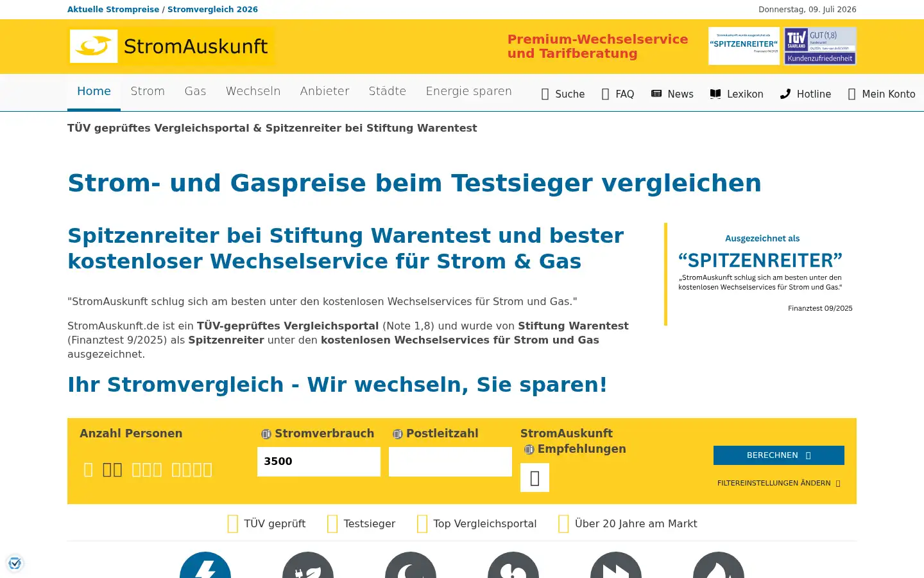The height and width of the screenshot is (578, 924).
Task: Show info icon beside Postleitzahl
Action: pyautogui.click(x=397, y=434)
